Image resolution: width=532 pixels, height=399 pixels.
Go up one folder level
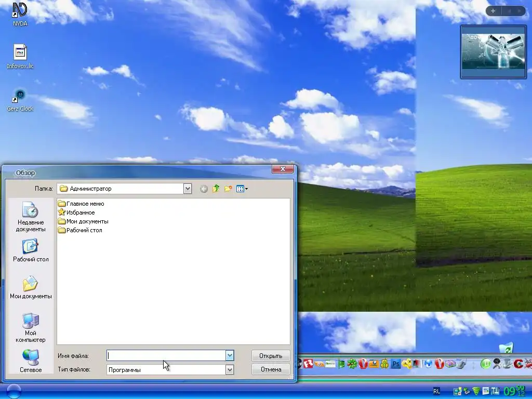pyautogui.click(x=216, y=189)
